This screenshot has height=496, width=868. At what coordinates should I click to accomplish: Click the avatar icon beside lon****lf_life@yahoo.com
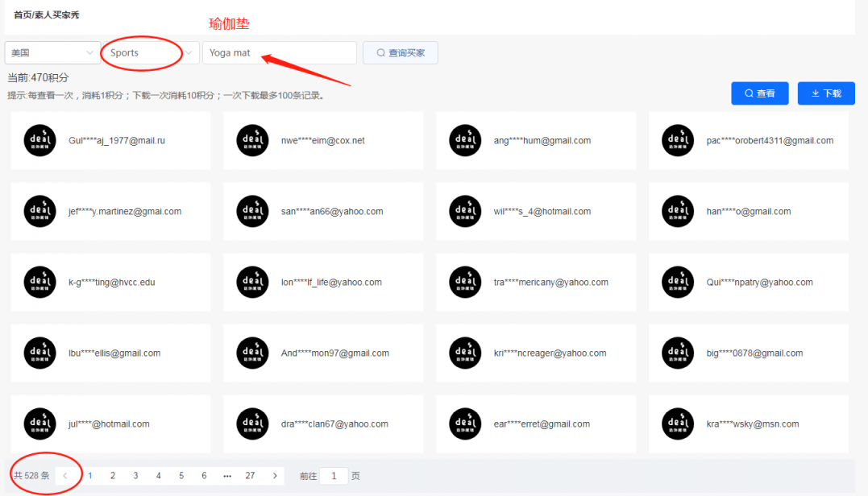click(252, 282)
